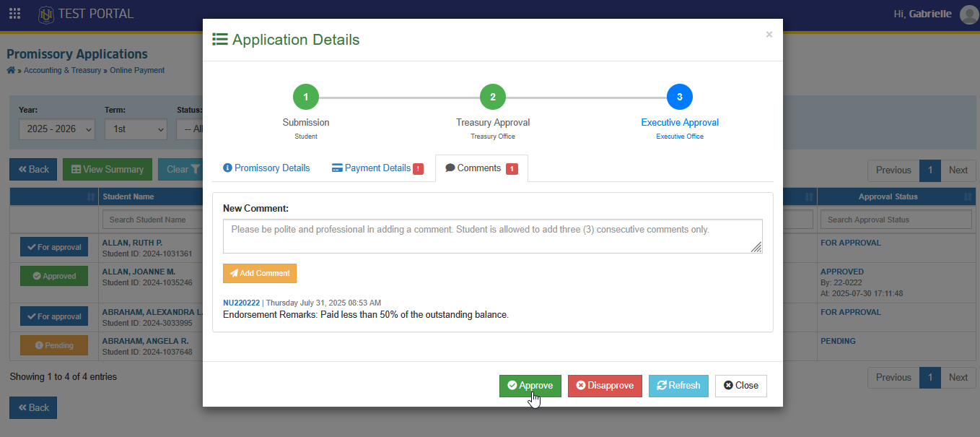Viewport: 980px width, 437px height.
Task: Click the red badge on Payment Details tab
Action: pyautogui.click(x=418, y=169)
